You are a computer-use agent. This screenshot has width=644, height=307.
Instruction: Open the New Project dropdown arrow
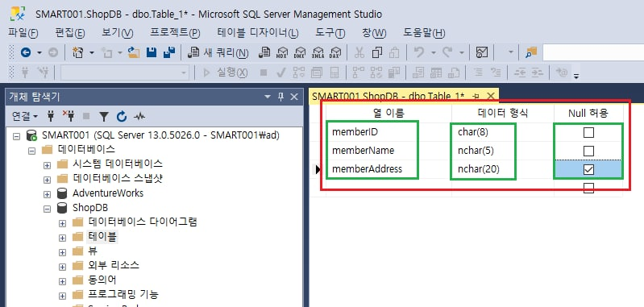[92, 52]
